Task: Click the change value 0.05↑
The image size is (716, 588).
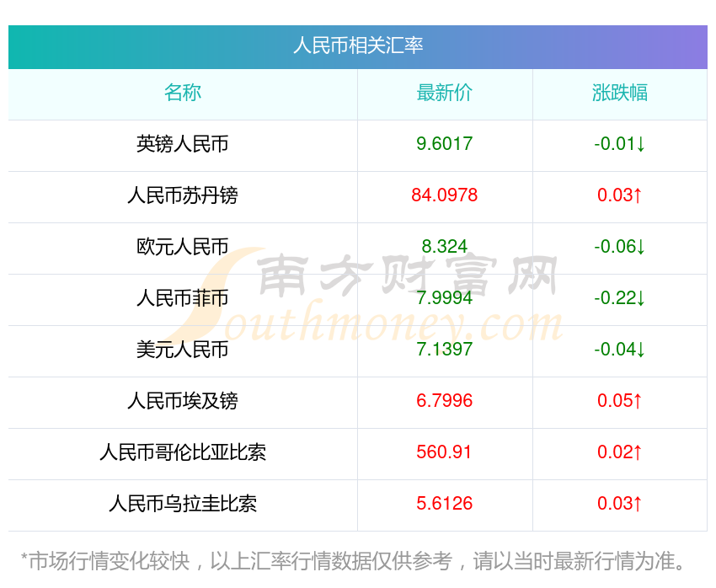Action: click(x=620, y=401)
